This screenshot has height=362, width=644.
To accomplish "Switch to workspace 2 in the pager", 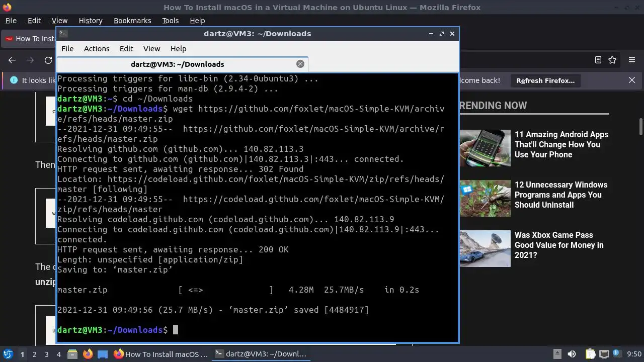I will pos(34,354).
